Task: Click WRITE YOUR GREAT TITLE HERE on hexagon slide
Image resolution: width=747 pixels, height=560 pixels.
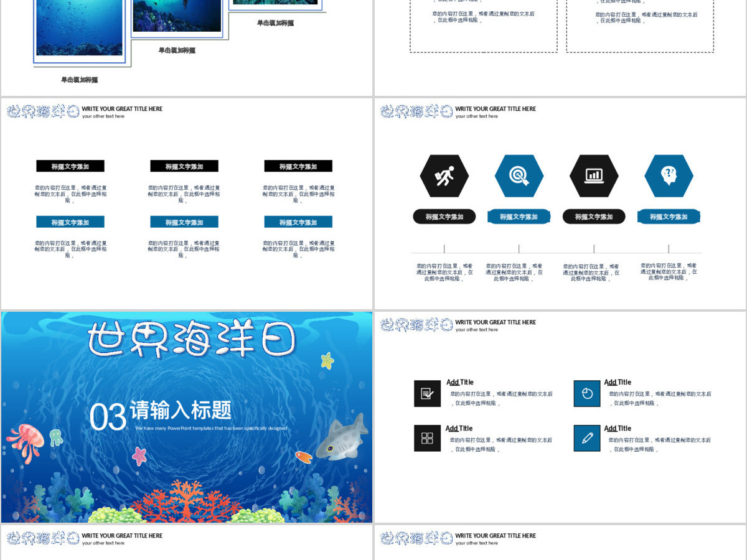Action: (x=496, y=109)
